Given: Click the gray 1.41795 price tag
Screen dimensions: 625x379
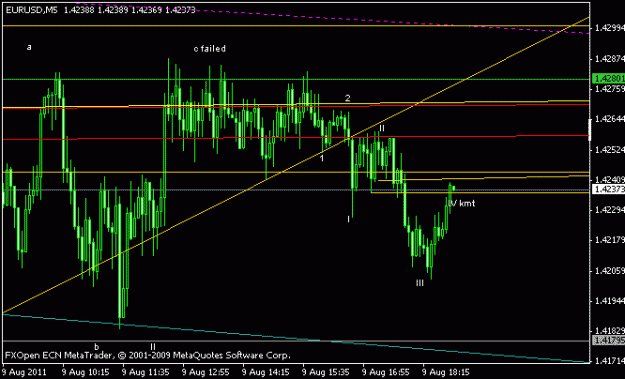Looking at the screenshot, I should point(608,340).
